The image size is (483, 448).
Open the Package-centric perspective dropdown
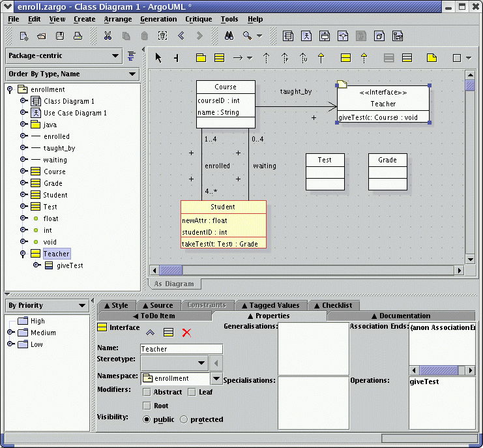pyautogui.click(x=64, y=56)
